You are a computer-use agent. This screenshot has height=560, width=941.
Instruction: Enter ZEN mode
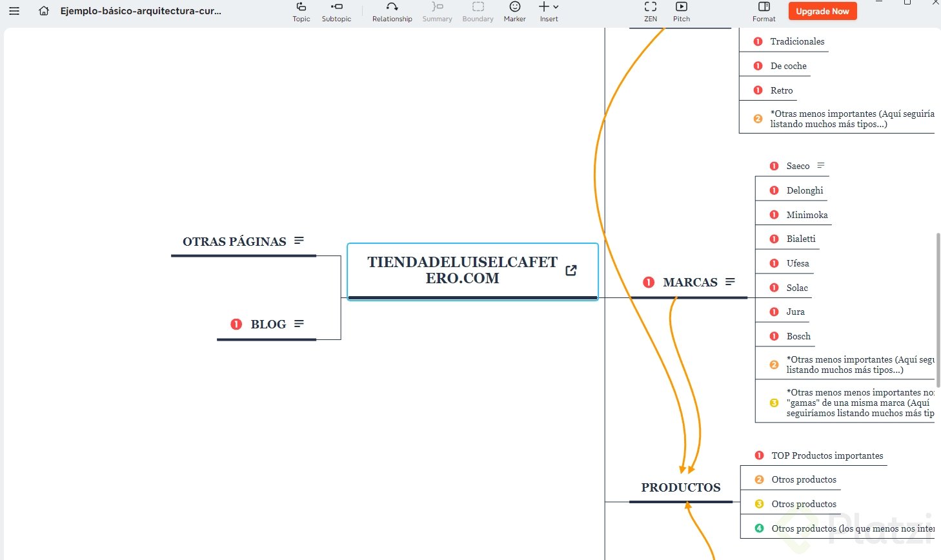(651, 12)
